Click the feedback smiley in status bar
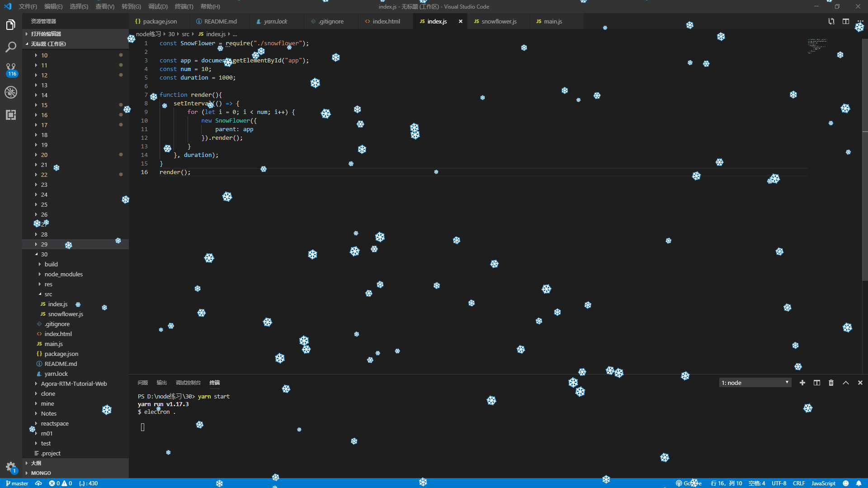868x488 pixels. [846, 483]
